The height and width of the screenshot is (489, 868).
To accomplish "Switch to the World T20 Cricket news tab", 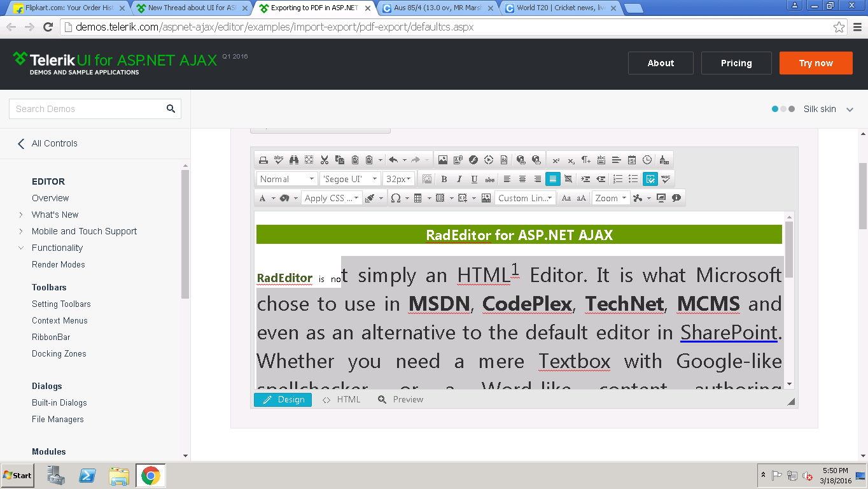I will point(560,8).
